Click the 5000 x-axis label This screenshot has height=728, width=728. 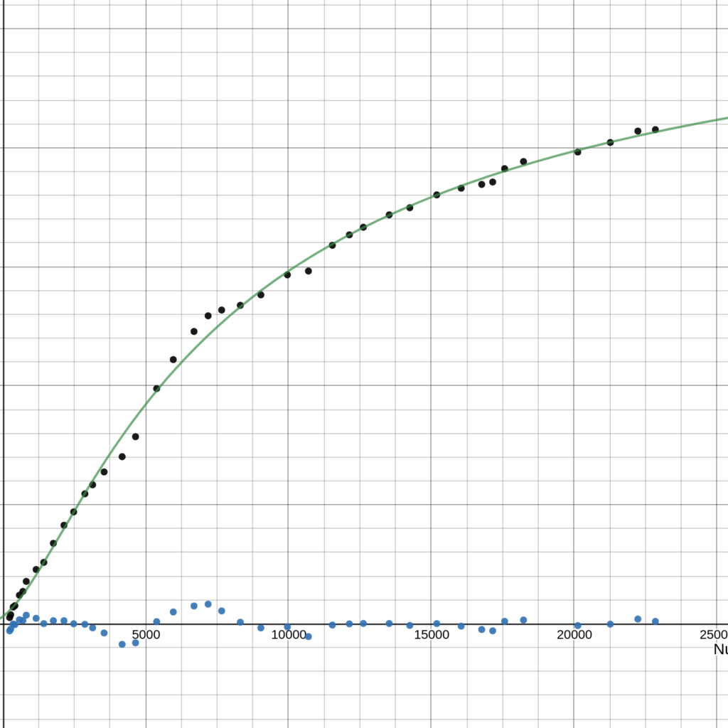146,635
